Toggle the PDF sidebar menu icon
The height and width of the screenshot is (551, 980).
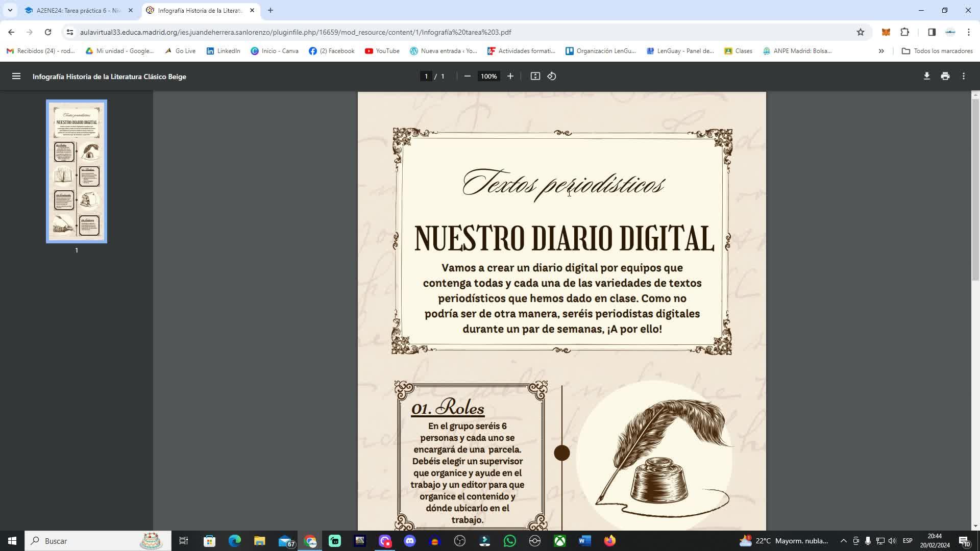[x=16, y=77]
